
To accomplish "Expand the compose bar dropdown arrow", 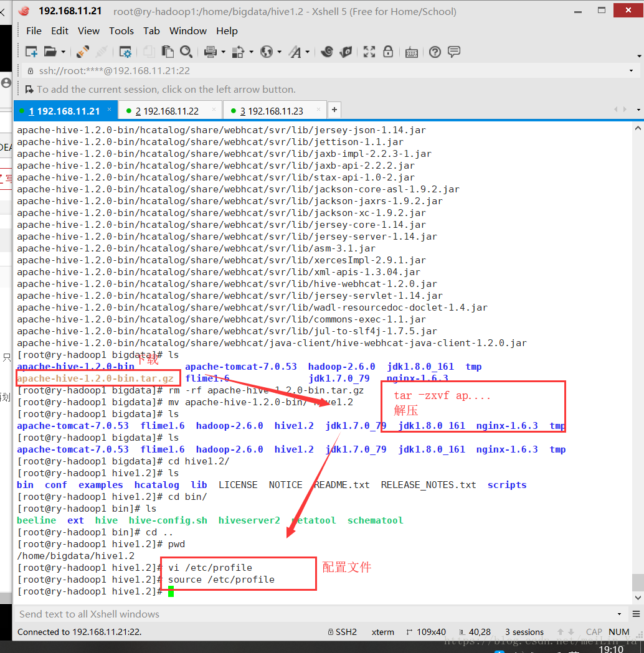I will [620, 614].
